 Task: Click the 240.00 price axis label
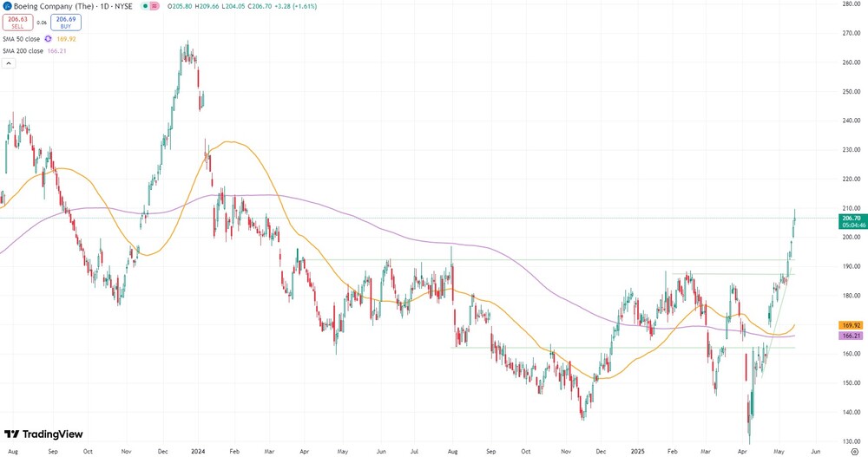click(x=851, y=121)
